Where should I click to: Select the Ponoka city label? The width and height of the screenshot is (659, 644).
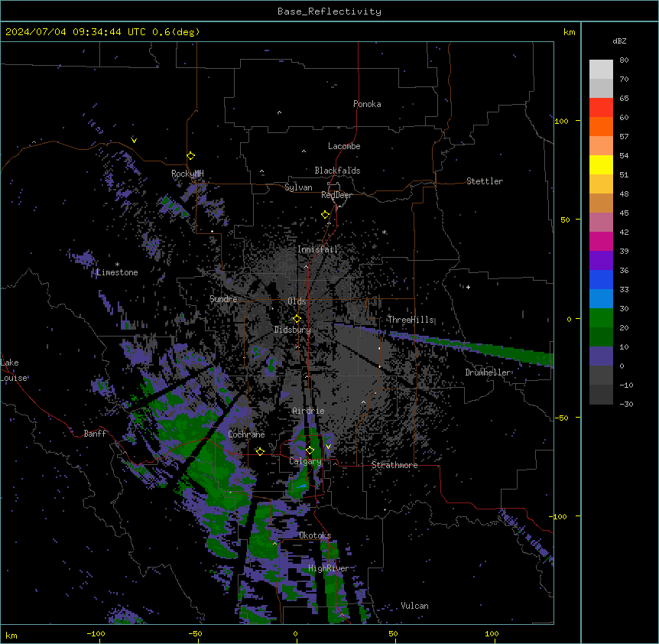click(367, 104)
